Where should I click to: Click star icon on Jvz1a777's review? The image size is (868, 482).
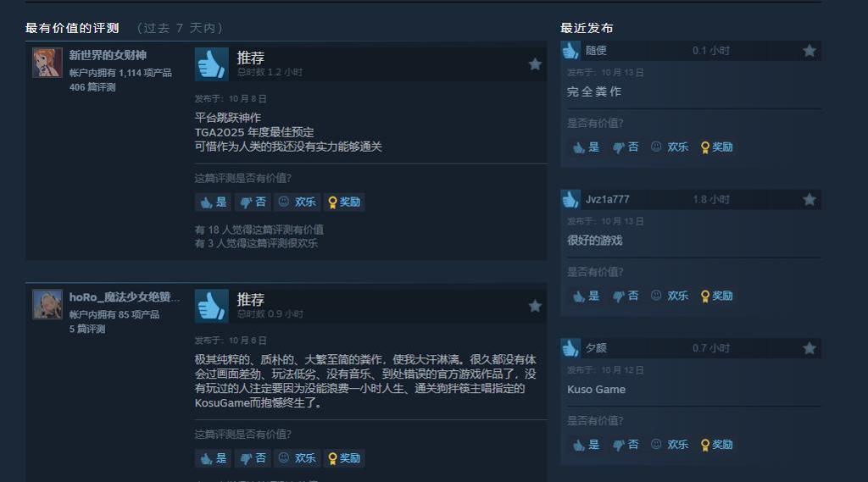pyautogui.click(x=810, y=199)
